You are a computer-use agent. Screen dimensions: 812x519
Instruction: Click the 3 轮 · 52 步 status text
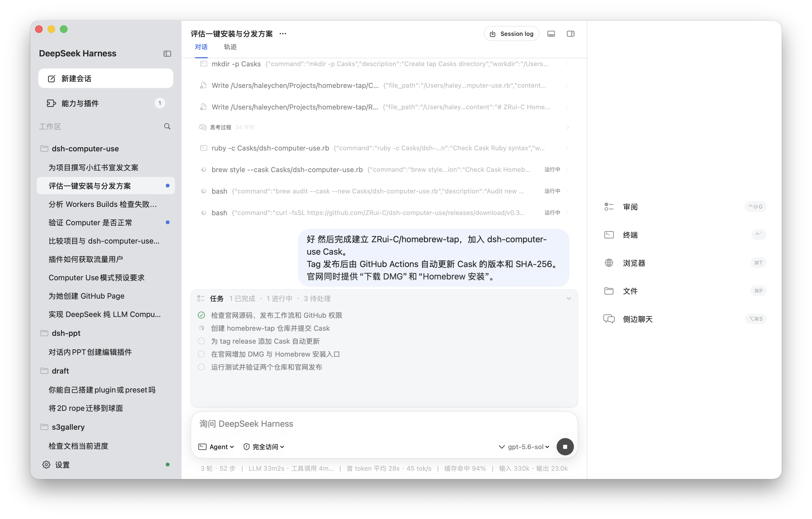pos(218,469)
